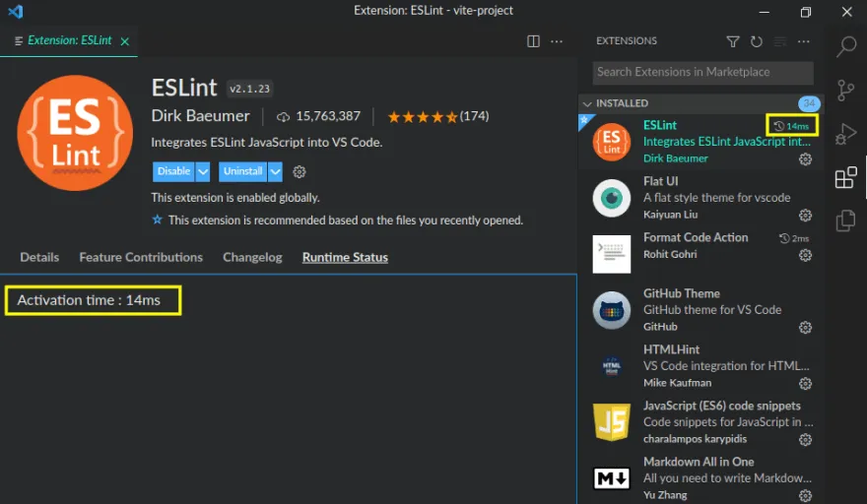The image size is (867, 504).
Task: Refresh the extensions list
Action: (x=757, y=41)
